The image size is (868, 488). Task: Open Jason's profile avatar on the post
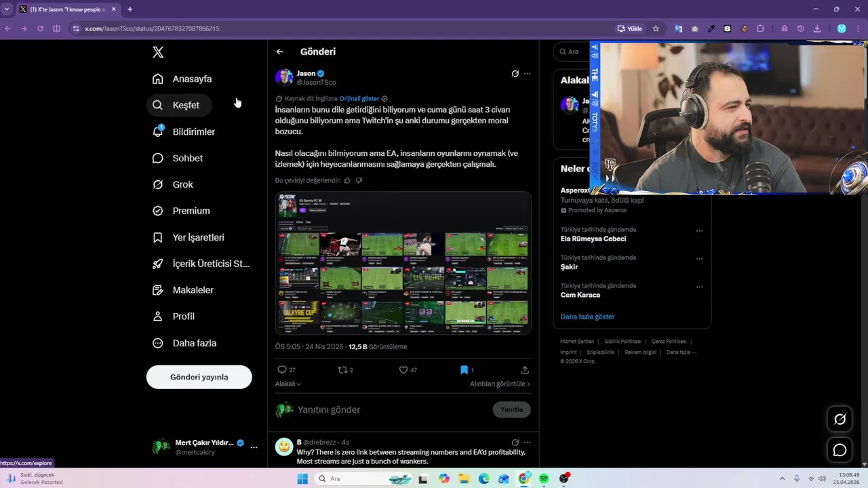tap(284, 77)
